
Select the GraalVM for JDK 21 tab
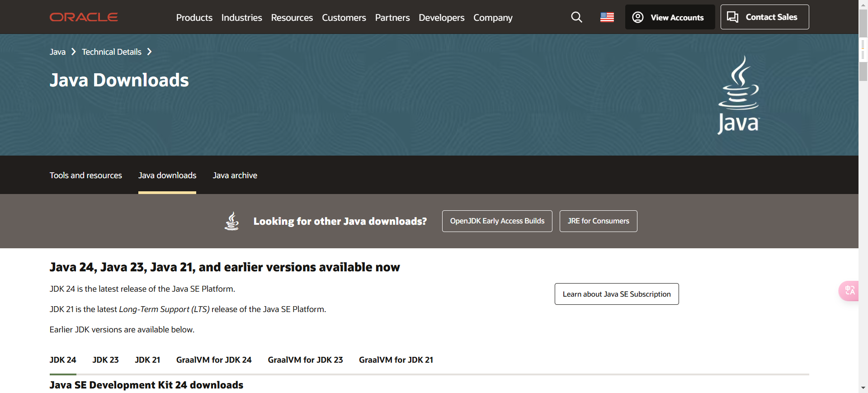[x=396, y=360]
